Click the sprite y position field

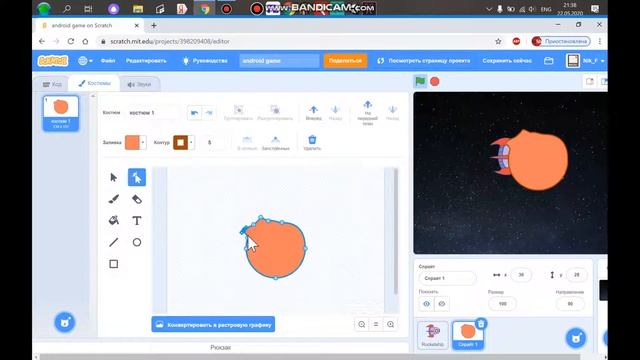576,275
